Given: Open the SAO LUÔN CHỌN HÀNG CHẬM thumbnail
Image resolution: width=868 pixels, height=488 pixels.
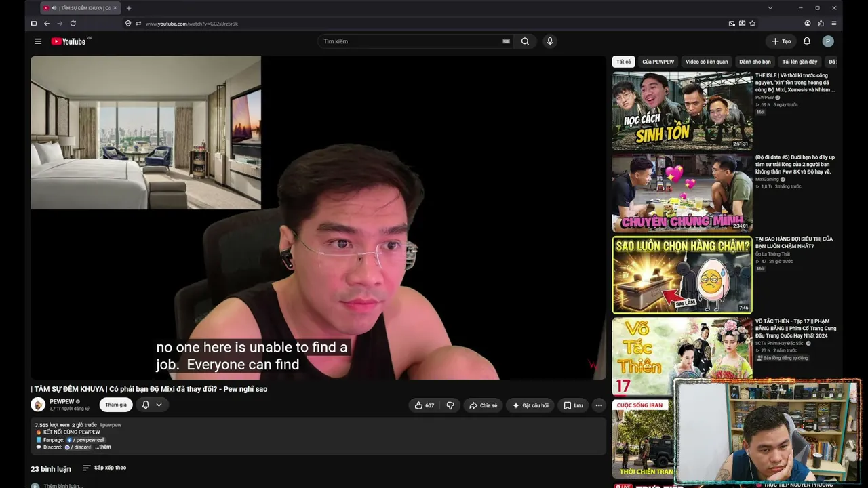Looking at the screenshot, I should click(682, 274).
